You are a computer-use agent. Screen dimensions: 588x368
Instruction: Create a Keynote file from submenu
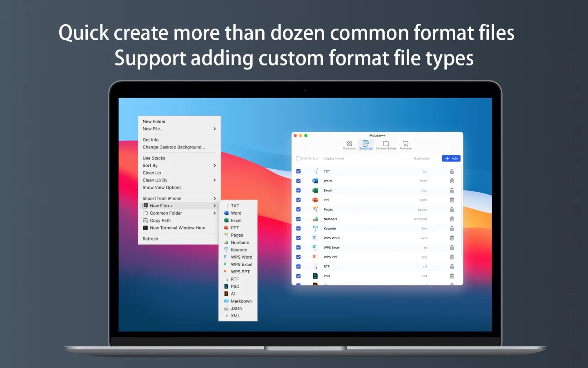click(x=238, y=250)
